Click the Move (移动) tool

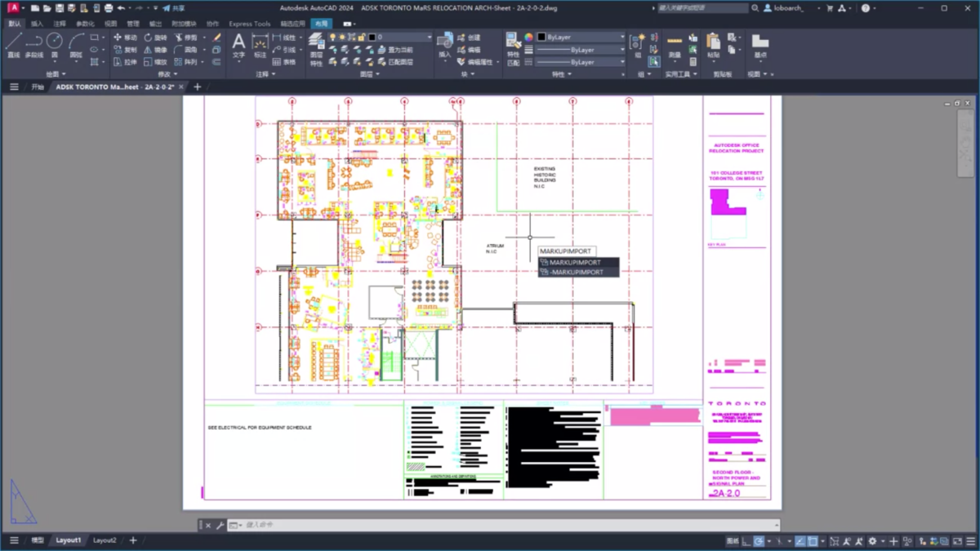[x=125, y=38]
